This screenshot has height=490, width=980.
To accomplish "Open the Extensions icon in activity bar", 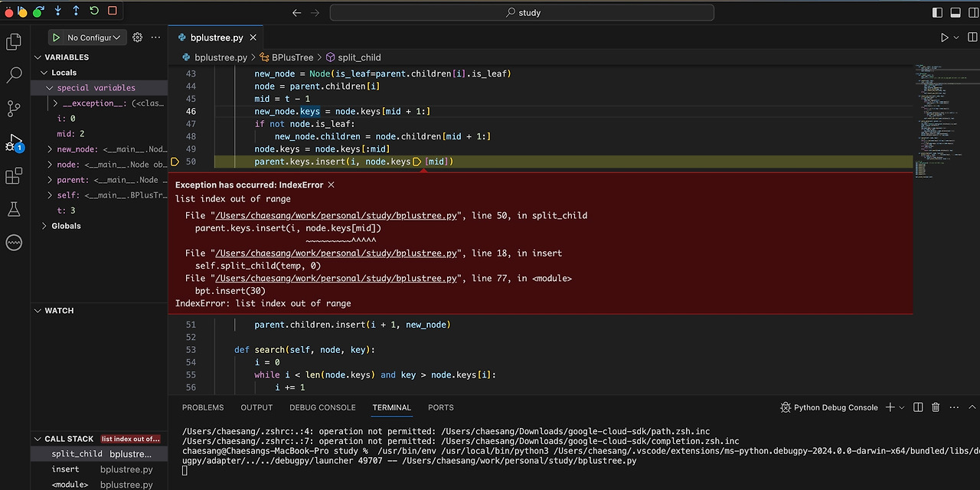I will tap(14, 176).
